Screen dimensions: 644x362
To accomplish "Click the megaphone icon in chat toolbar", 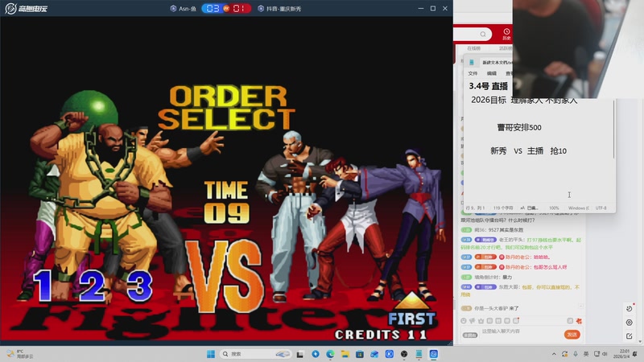I will 472,321.
